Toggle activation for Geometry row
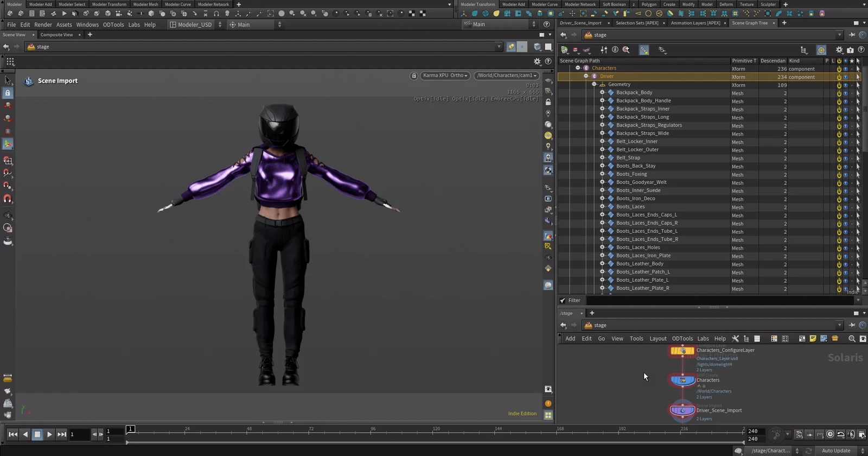The height and width of the screenshot is (456, 868). (839, 85)
